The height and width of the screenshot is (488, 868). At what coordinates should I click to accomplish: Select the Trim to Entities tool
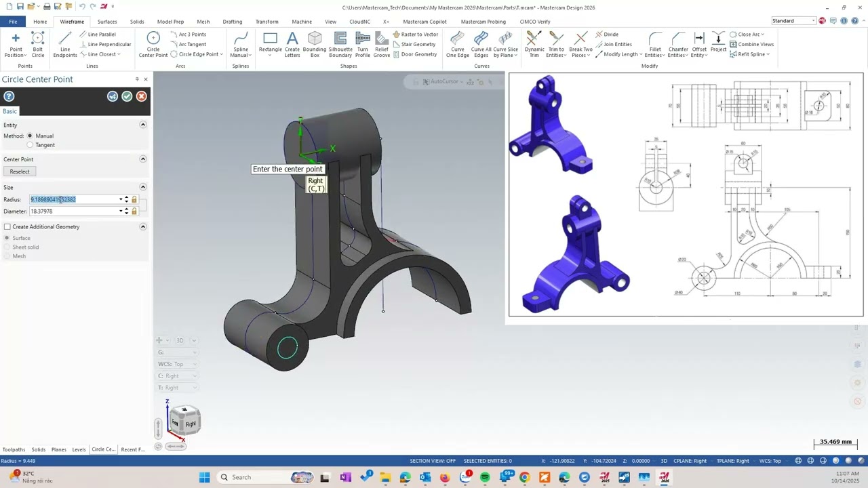click(x=556, y=44)
